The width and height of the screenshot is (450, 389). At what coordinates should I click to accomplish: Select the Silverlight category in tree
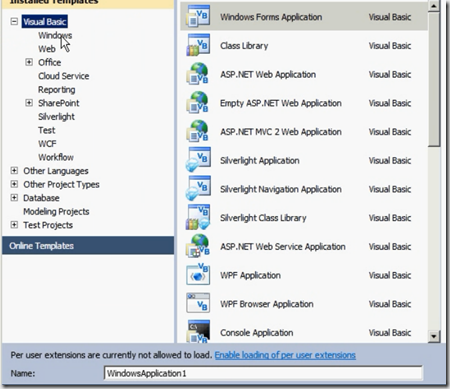point(56,117)
